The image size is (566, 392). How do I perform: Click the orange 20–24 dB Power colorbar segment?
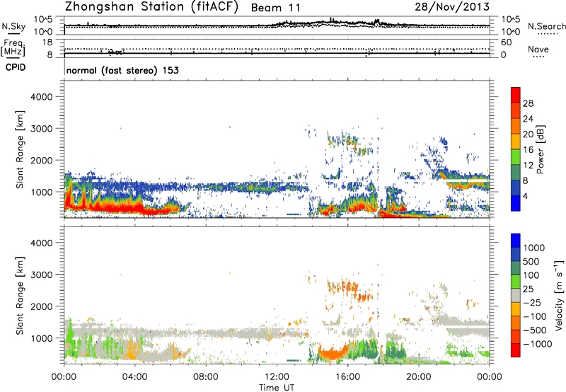coord(516,126)
